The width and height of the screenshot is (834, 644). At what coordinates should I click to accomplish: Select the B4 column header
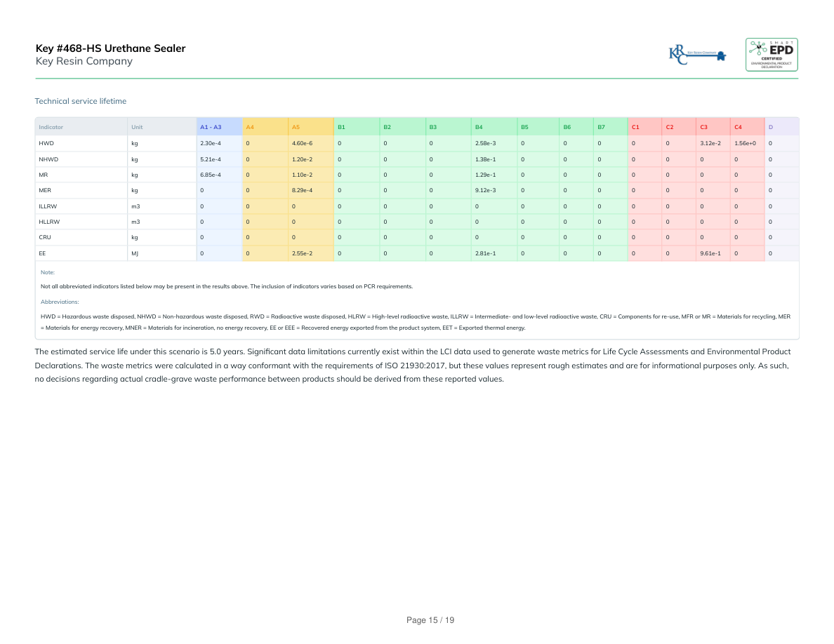point(479,127)
